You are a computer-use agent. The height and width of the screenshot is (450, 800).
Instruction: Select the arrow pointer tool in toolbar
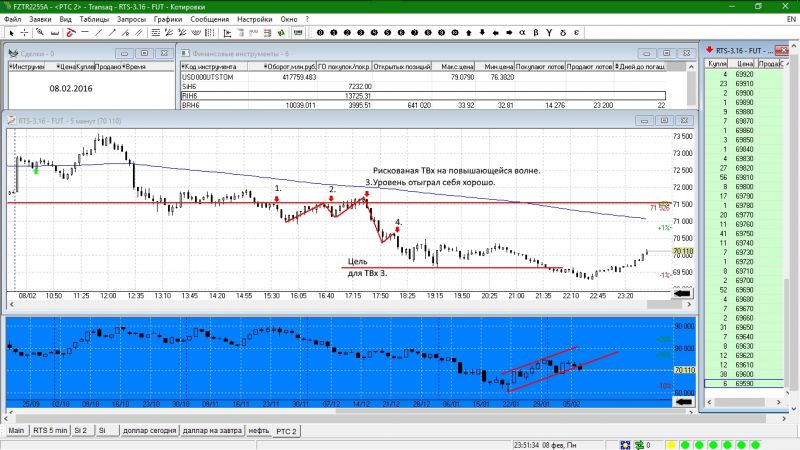click(11, 33)
